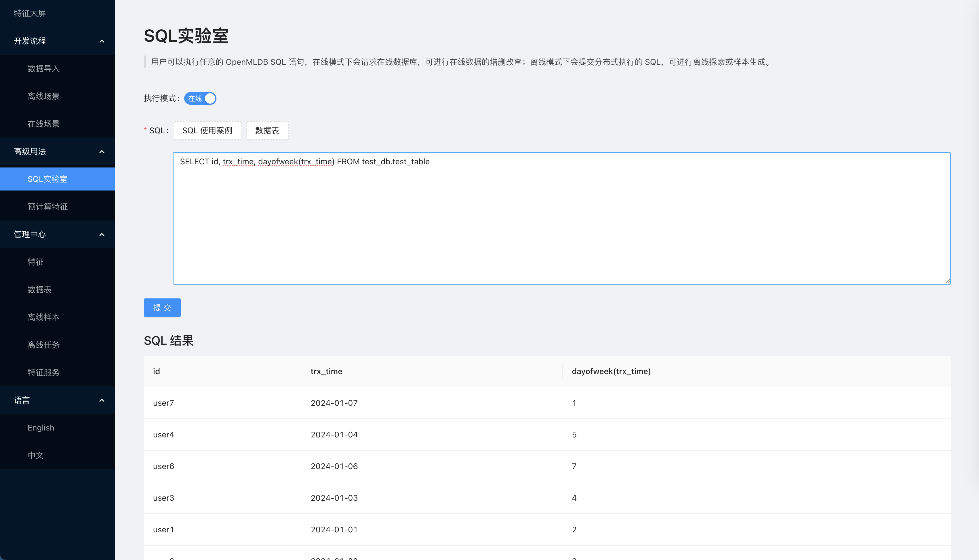Open the 离线场景 menu item
This screenshot has width=979, height=560.
point(58,96)
